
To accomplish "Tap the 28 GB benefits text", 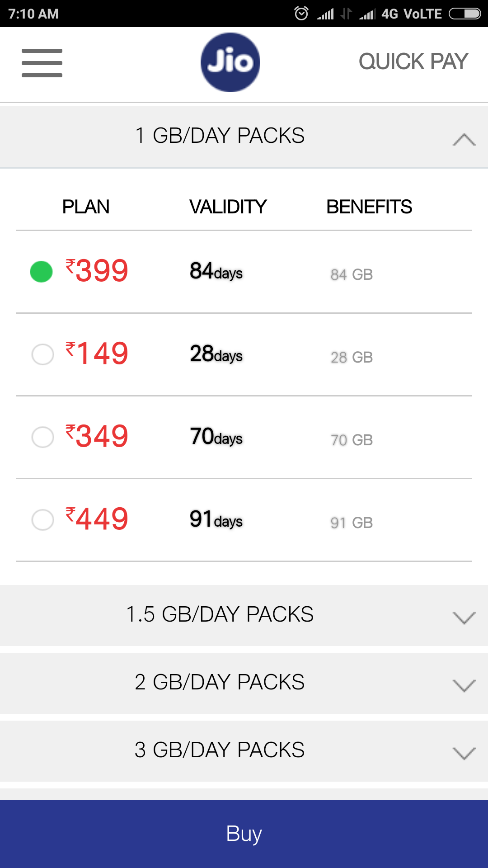I will [x=352, y=357].
